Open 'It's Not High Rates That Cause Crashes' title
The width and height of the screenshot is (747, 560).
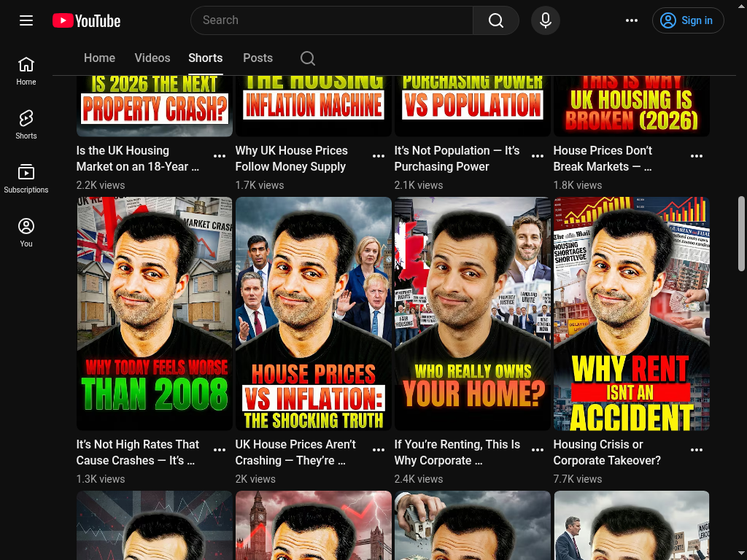coord(138,452)
